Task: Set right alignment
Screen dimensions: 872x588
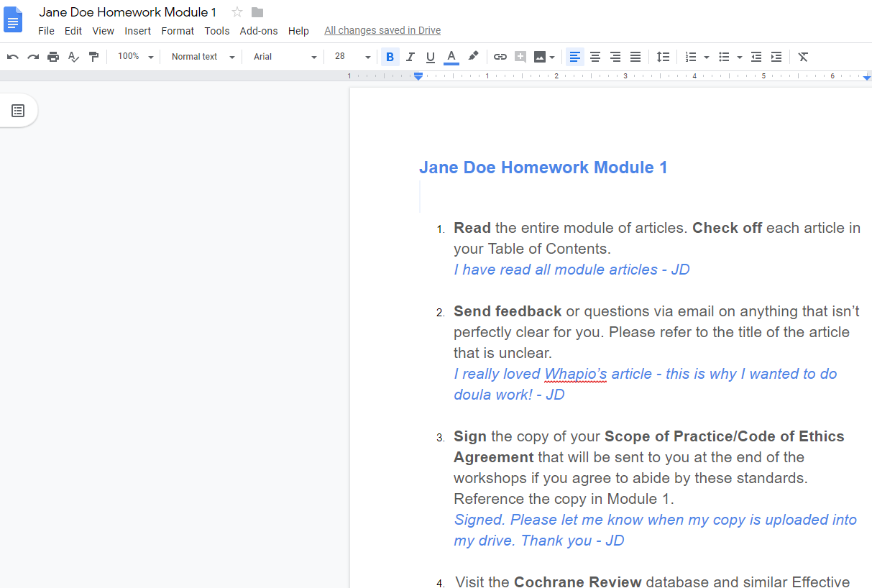Action: [x=615, y=57]
